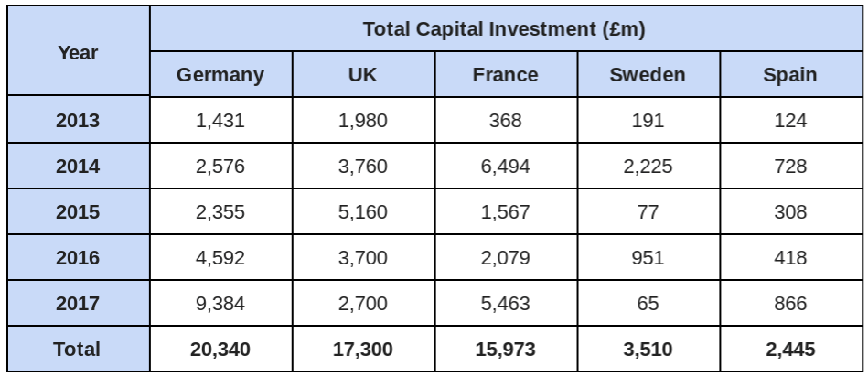The image size is (868, 377).
Task: Select the UK column header
Action: 363,74
